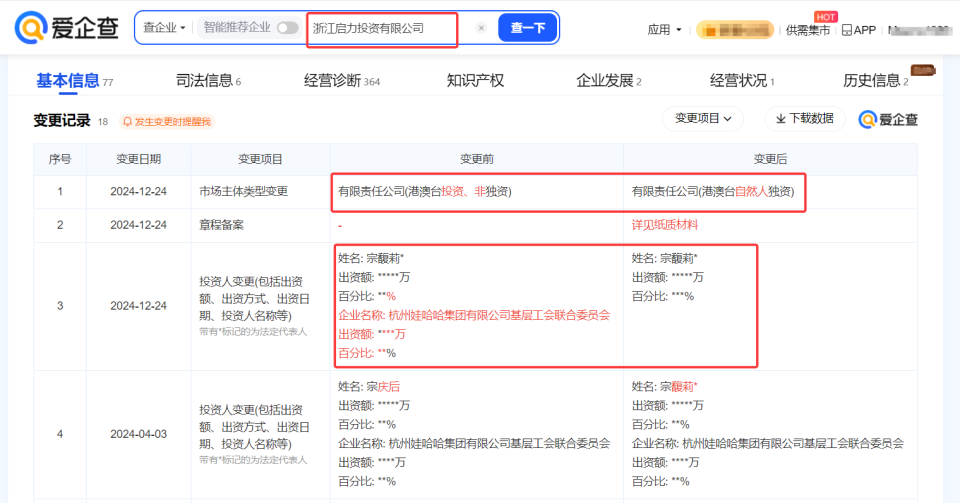Screen dimensions: 960x503
Task: Toggle the 智能推荐企业 switch
Action: pos(287,28)
